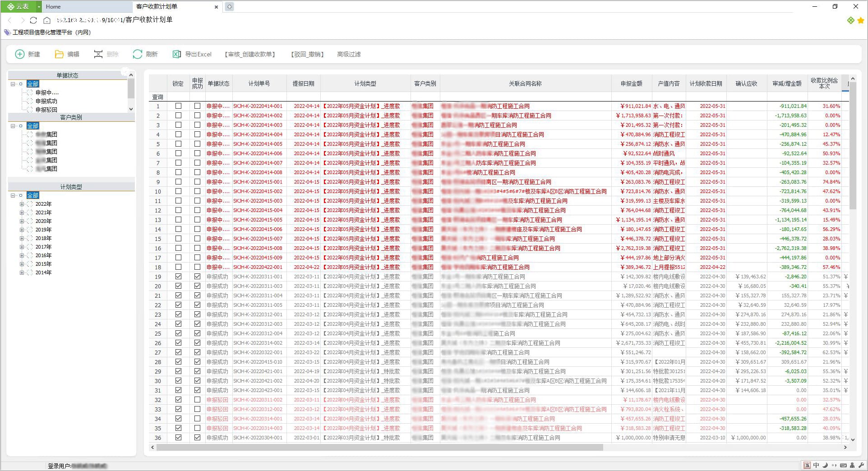Uncheck 申报成功 checkbox in row 36
Screen dimensions: 868x471
click(197, 438)
